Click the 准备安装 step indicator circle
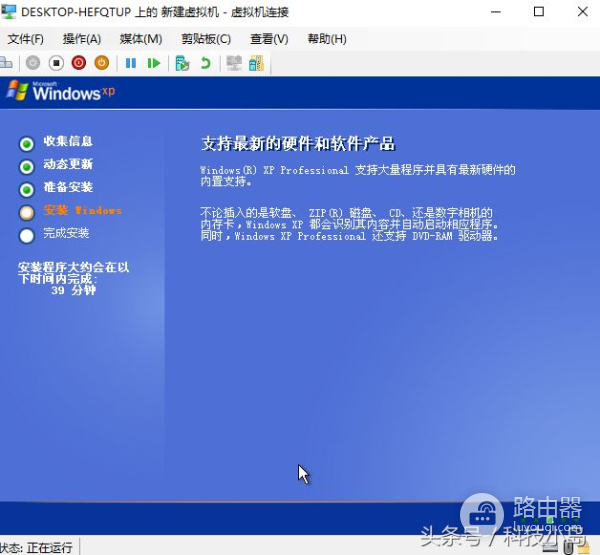Viewport: 600px width, 555px height. click(27, 190)
